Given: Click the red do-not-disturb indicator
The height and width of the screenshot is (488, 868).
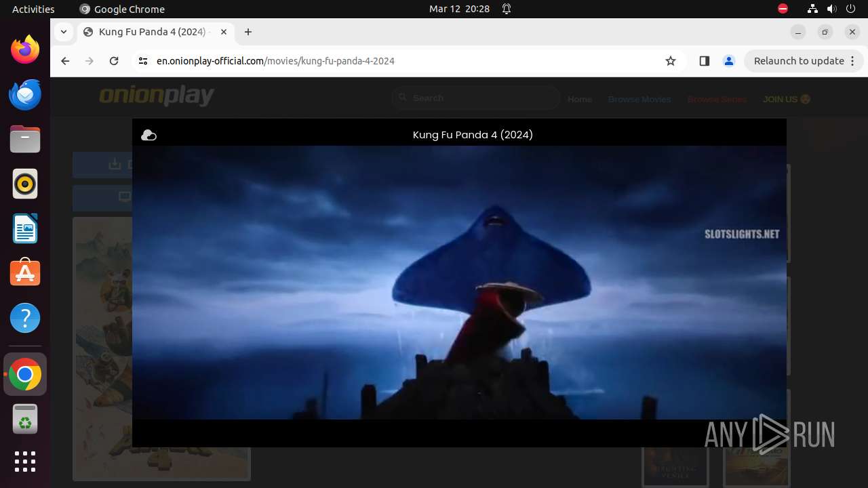Looking at the screenshot, I should (783, 9).
